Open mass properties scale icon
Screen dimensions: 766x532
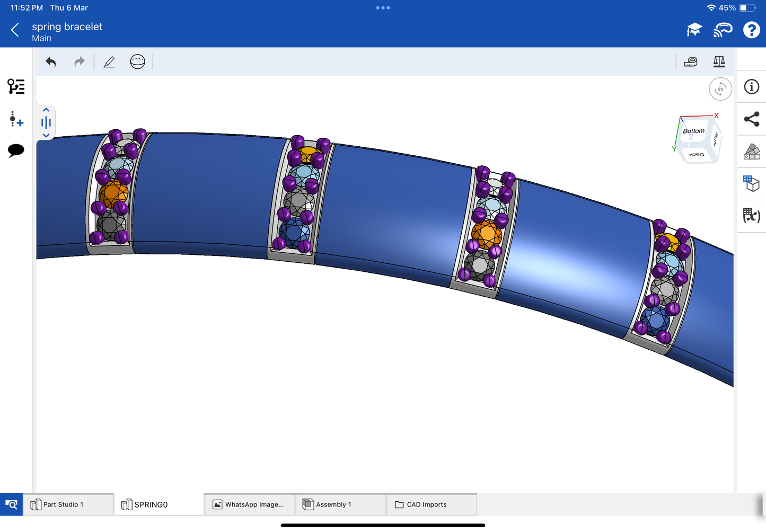pos(719,62)
